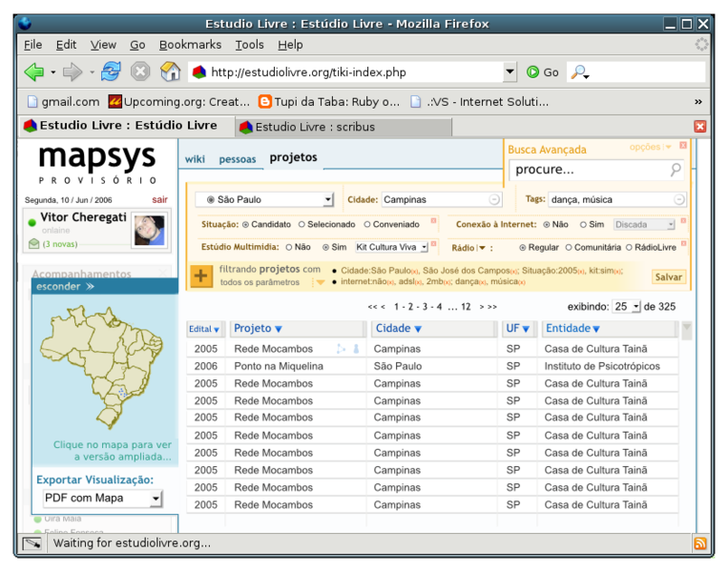Click the magnifier icon in Busca Avançada
Viewport: 728px width, 572px height.
tap(676, 170)
